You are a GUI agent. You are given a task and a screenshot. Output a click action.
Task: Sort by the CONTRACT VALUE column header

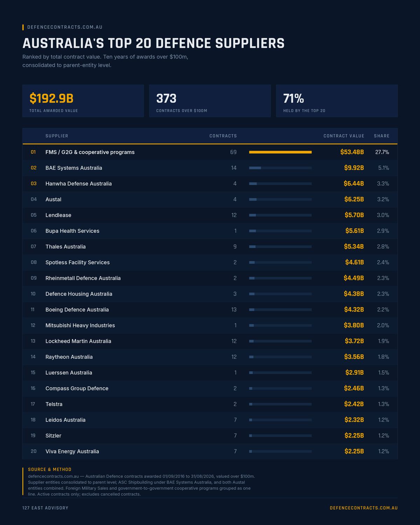coord(344,136)
